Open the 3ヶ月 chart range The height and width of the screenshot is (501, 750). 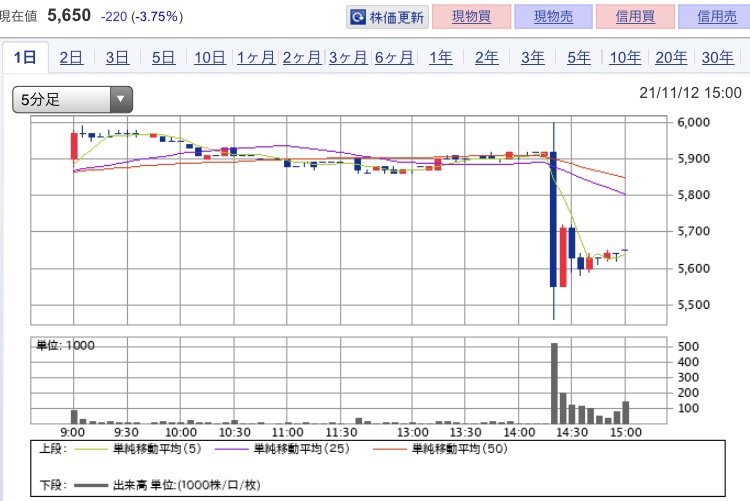coord(348,57)
